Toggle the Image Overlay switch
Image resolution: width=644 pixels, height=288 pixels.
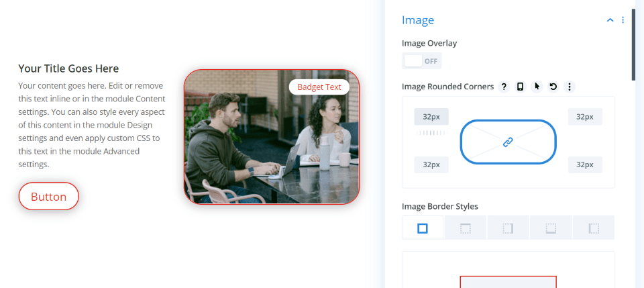(x=421, y=61)
